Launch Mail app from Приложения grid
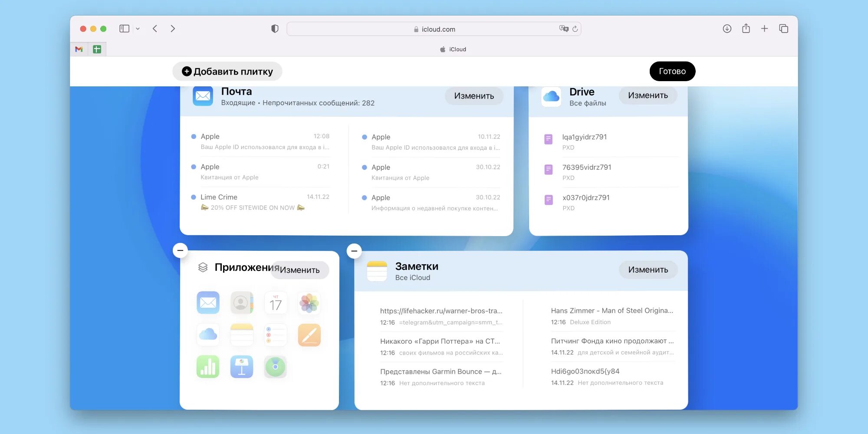This screenshot has height=434, width=868. pyautogui.click(x=208, y=302)
